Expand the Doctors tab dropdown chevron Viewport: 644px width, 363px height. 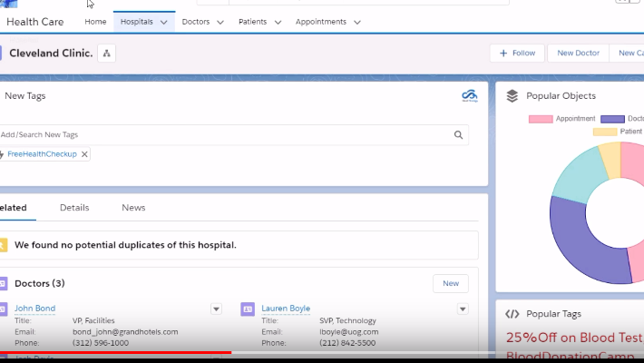click(220, 22)
